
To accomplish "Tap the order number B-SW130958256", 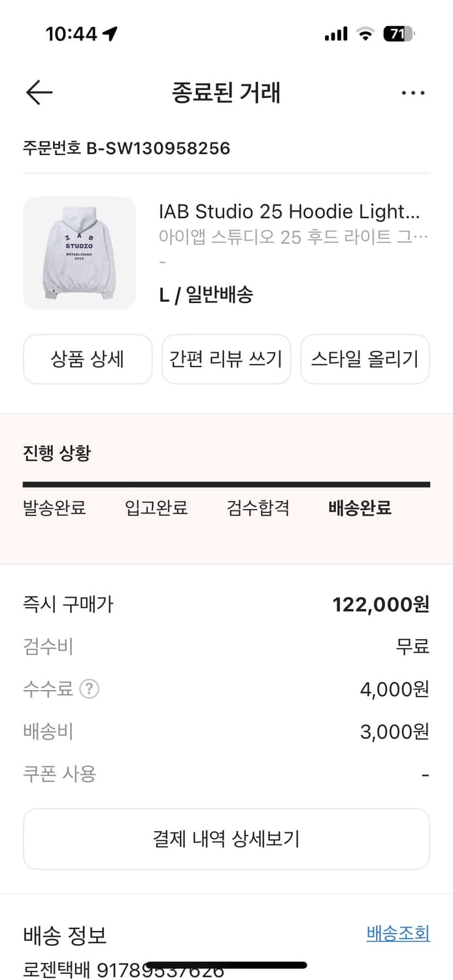I will (126, 148).
